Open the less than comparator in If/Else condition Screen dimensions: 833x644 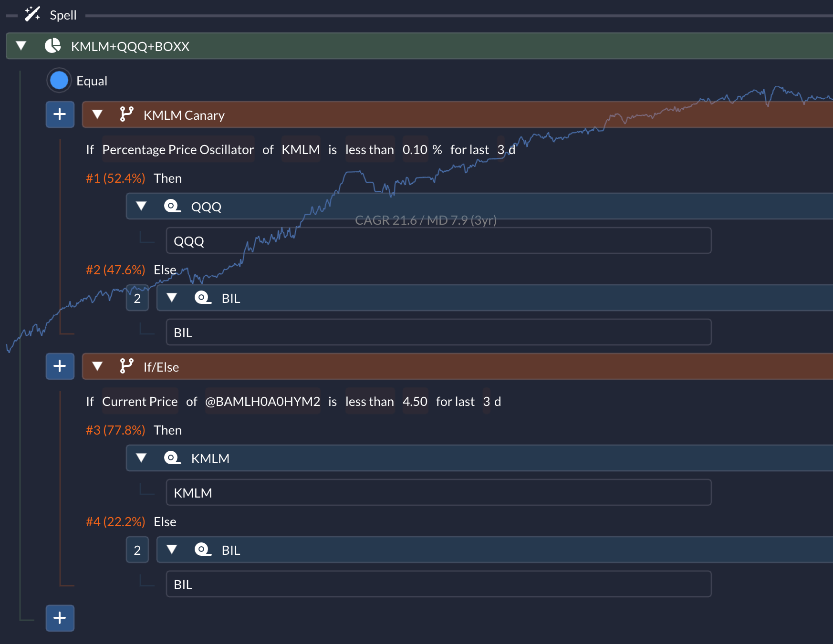pyautogui.click(x=370, y=401)
